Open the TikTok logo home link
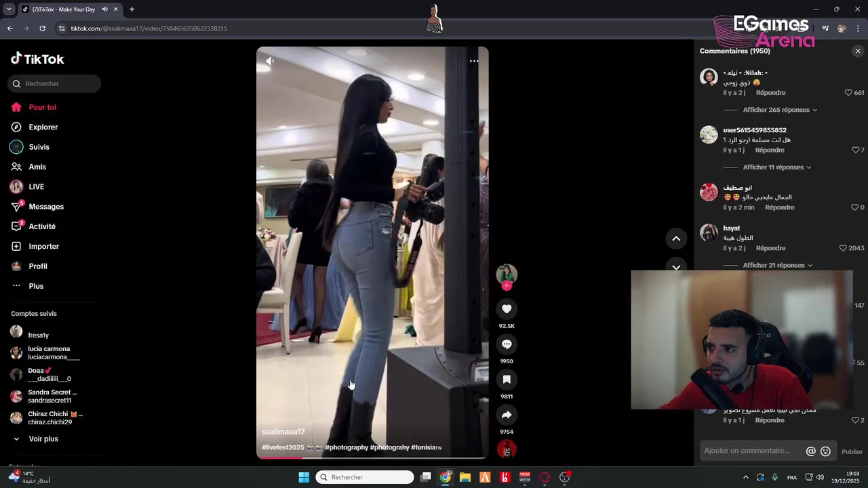 pos(37,59)
